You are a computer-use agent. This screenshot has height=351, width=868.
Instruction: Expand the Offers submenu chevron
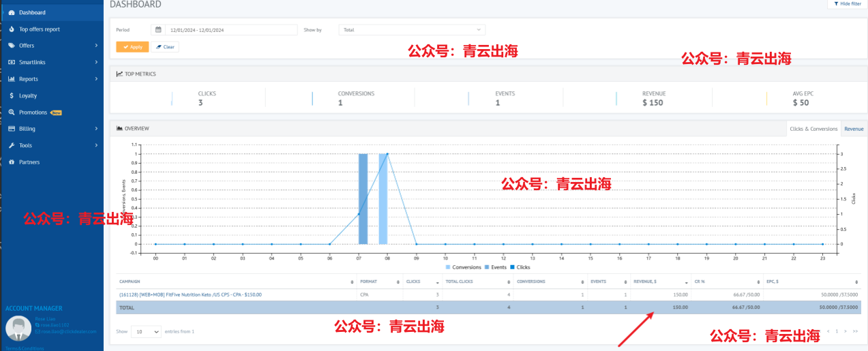96,46
